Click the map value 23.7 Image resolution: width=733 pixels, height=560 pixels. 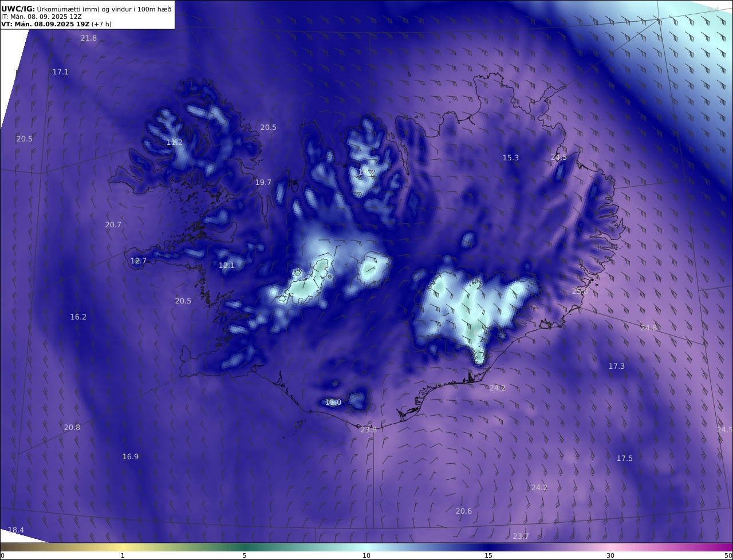[521, 536]
